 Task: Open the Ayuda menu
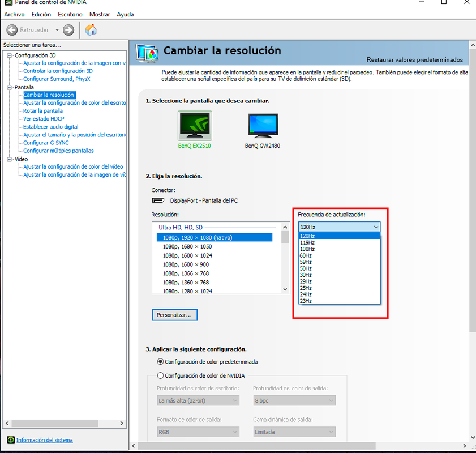point(125,14)
